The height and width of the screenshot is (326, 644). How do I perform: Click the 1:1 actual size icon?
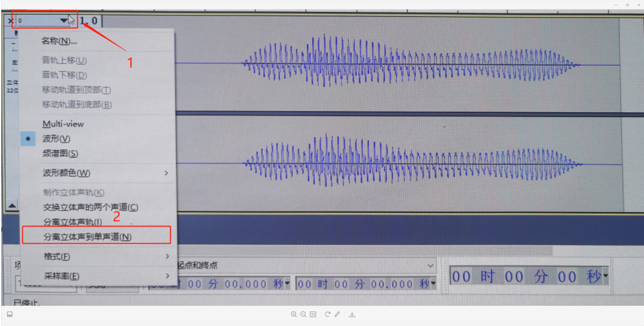313,314
